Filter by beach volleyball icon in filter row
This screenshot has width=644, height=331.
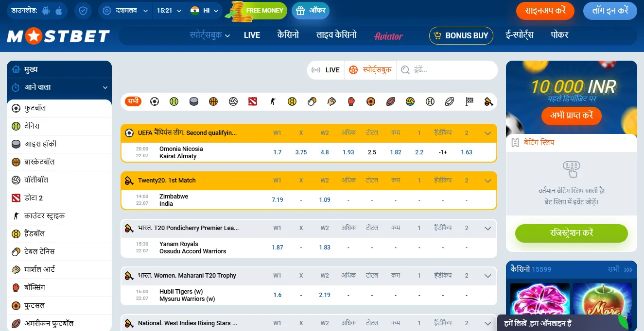click(x=410, y=101)
